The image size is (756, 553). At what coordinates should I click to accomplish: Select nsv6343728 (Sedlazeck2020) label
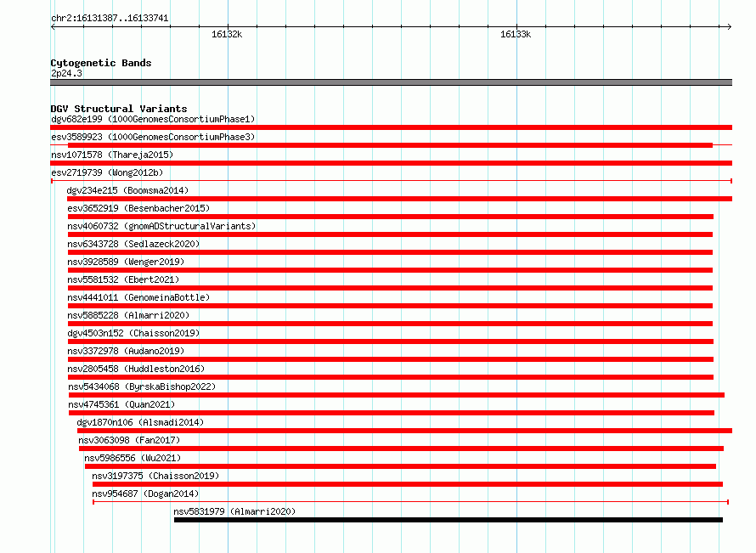click(x=133, y=244)
